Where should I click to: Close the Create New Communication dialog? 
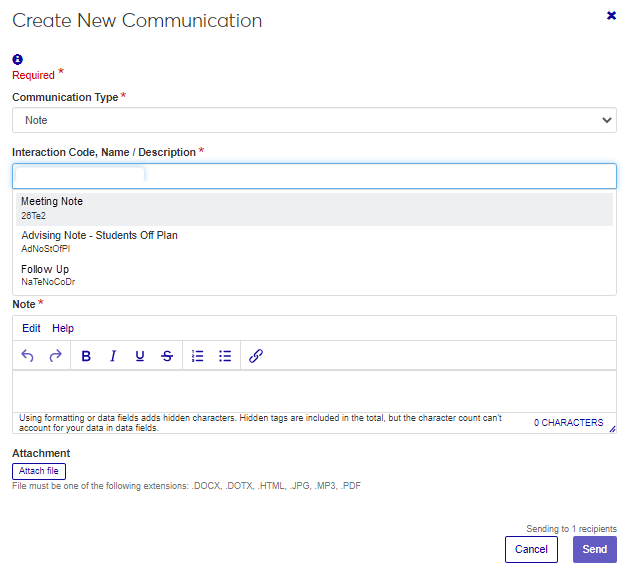(611, 16)
